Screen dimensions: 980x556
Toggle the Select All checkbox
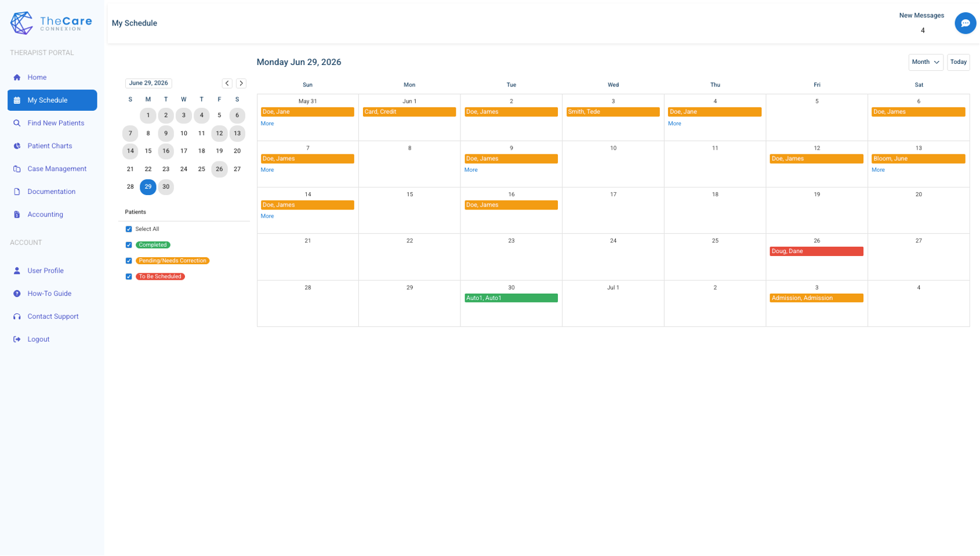coord(129,229)
